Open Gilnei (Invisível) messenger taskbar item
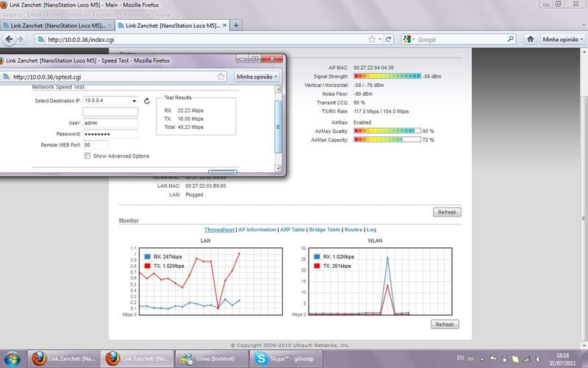This screenshot has height=368, width=588. 212,358
